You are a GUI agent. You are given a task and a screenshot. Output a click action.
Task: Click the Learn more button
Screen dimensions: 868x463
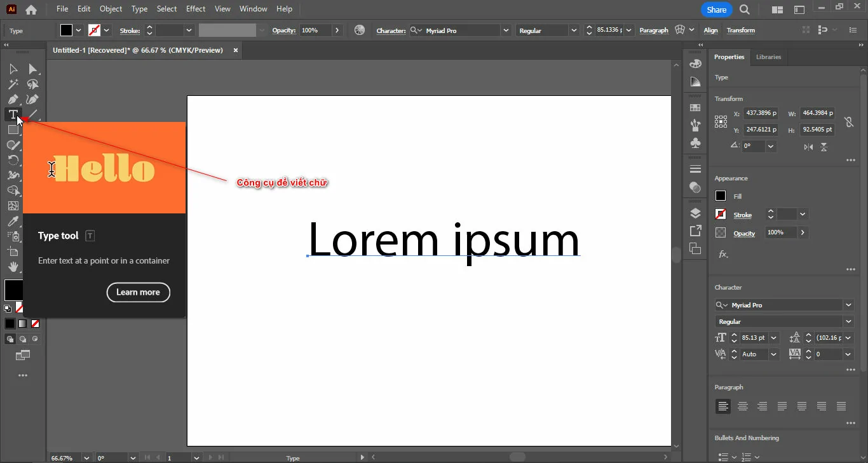pos(139,292)
